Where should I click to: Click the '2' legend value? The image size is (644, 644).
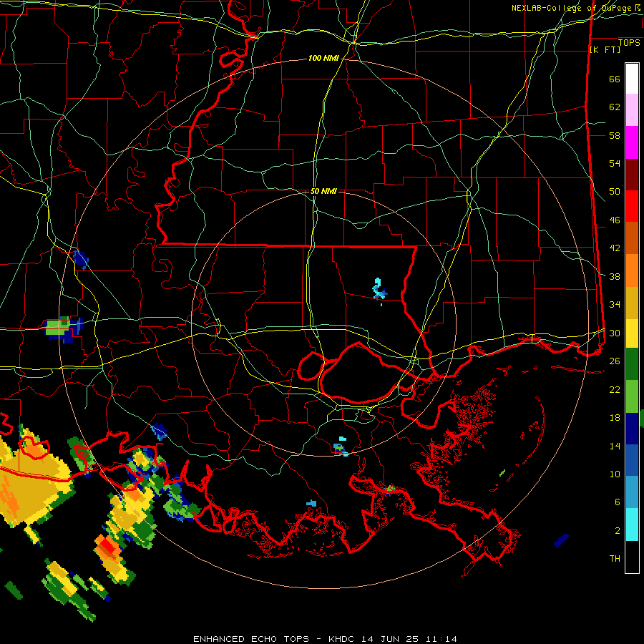[618, 531]
